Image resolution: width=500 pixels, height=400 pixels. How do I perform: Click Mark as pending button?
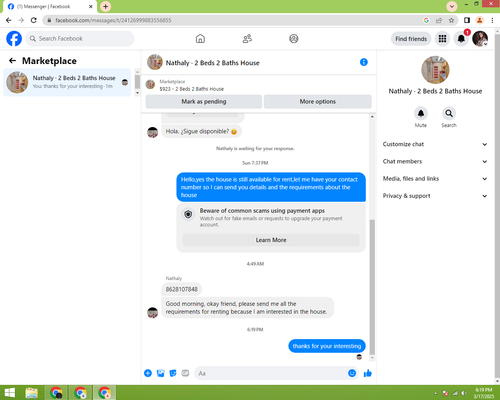point(204,102)
